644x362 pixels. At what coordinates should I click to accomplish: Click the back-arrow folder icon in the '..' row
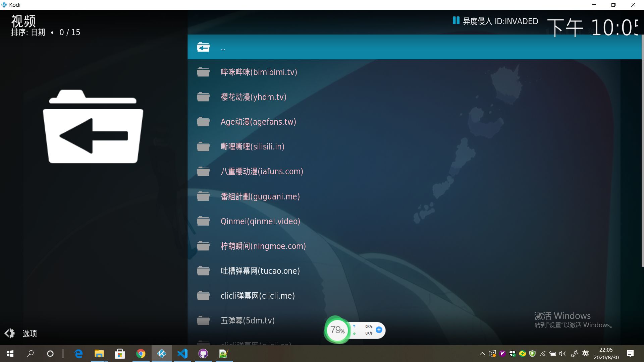tap(203, 47)
